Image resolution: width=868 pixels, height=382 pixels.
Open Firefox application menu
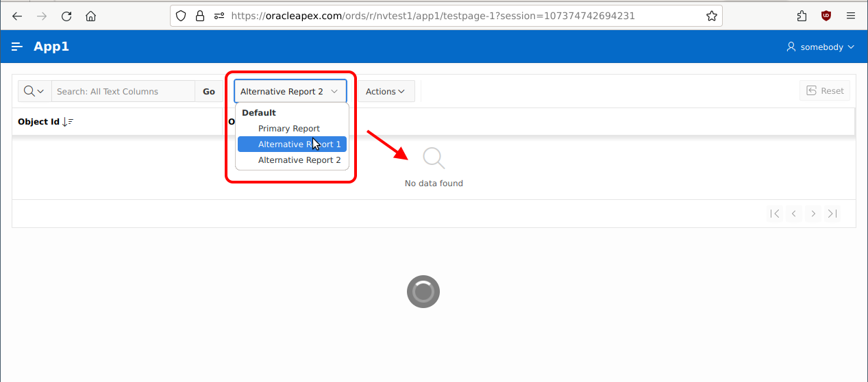851,16
